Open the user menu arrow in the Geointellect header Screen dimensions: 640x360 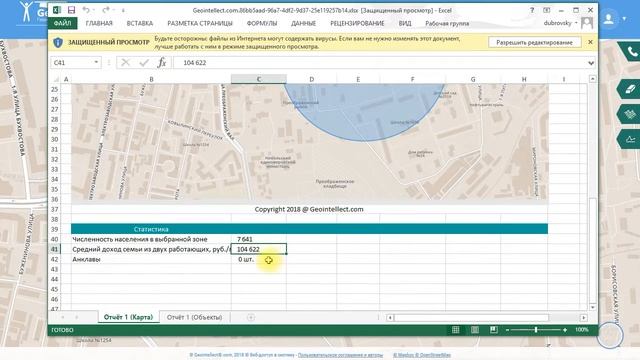tap(624, 19)
